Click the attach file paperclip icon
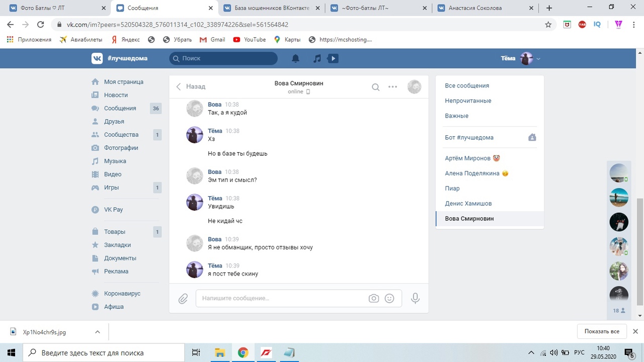The width and height of the screenshot is (644, 362). click(x=183, y=299)
